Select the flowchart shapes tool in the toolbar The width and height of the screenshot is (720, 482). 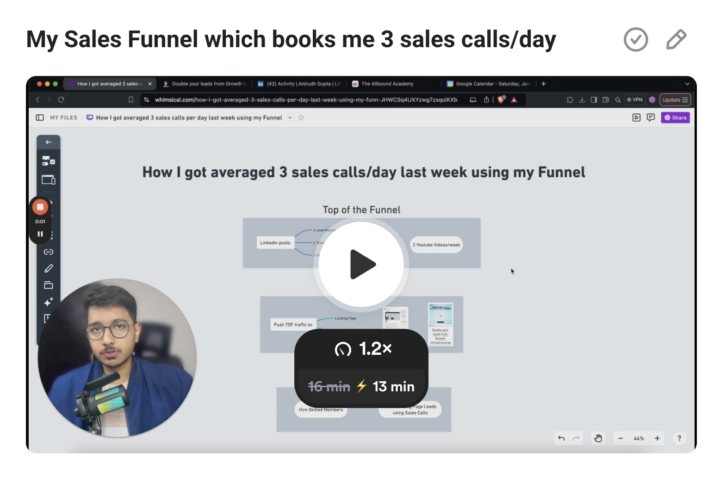pyautogui.click(x=48, y=161)
